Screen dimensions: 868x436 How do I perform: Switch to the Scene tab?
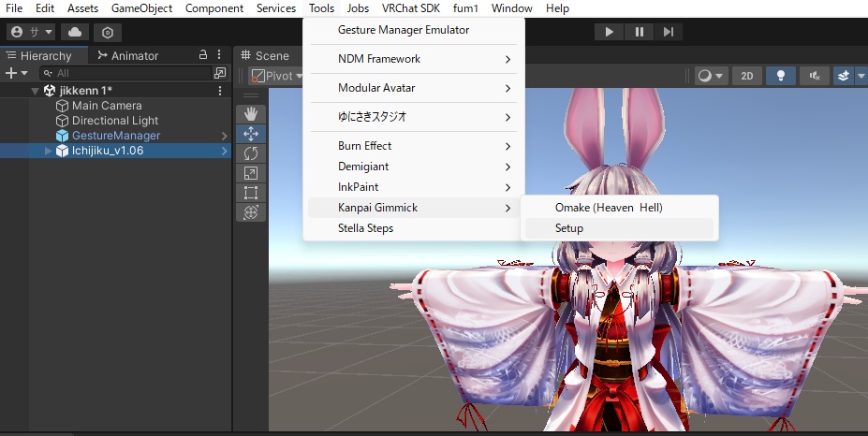pos(265,55)
